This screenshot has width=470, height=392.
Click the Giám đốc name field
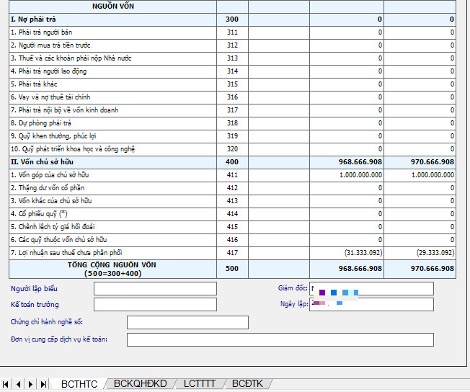point(372,289)
